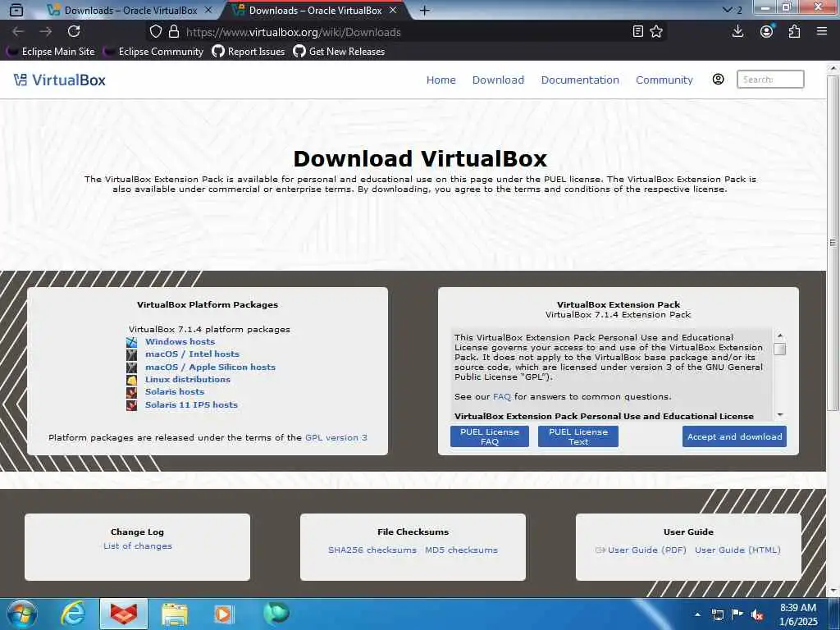Open Action Center flag tray icon
840x630 pixels.
[737, 614]
